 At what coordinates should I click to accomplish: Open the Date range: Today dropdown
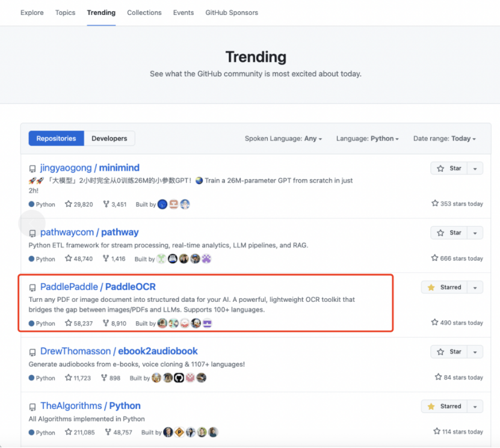click(444, 138)
